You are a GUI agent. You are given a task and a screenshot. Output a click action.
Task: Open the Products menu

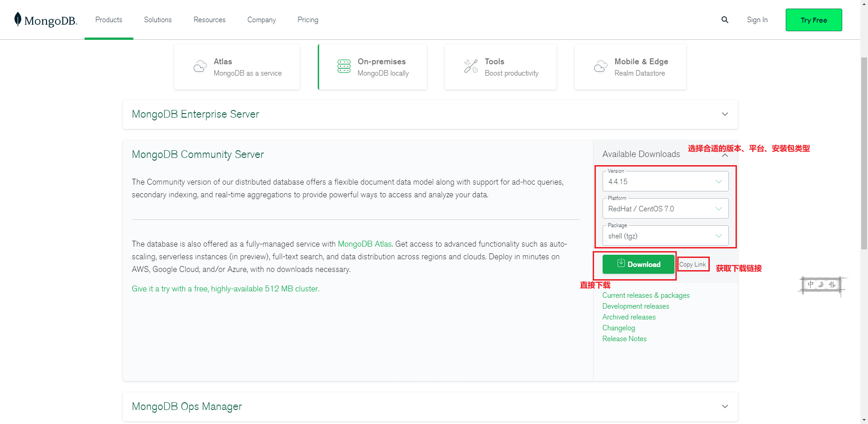pos(109,20)
